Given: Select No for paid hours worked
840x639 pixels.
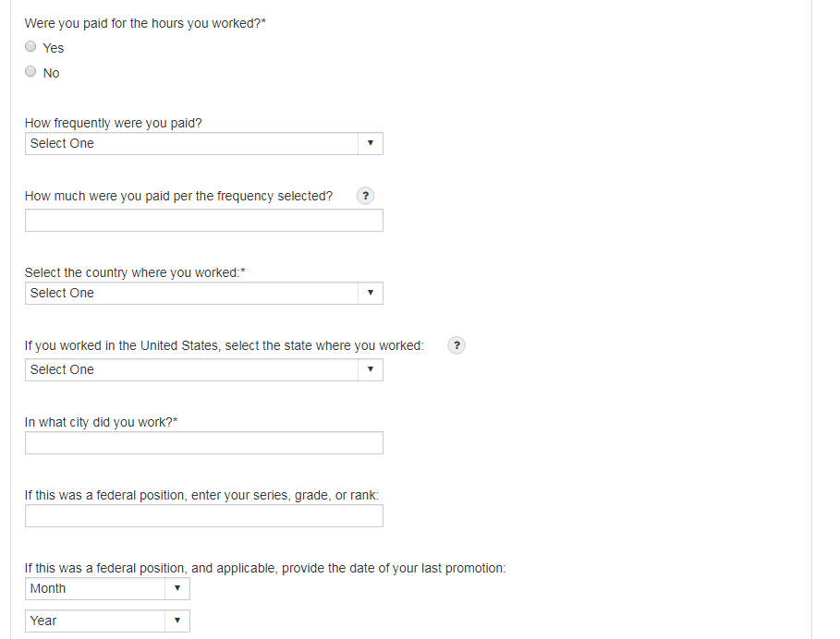Looking at the screenshot, I should [31, 72].
